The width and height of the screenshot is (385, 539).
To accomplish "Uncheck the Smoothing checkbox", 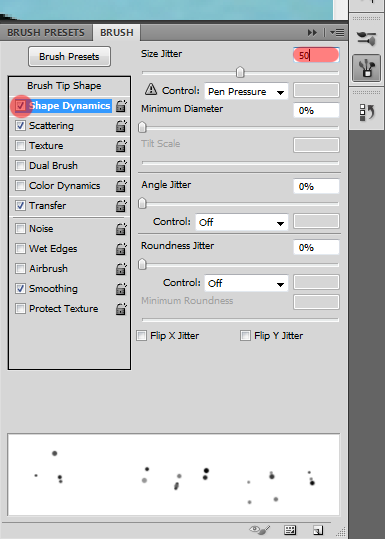I will click(20, 288).
